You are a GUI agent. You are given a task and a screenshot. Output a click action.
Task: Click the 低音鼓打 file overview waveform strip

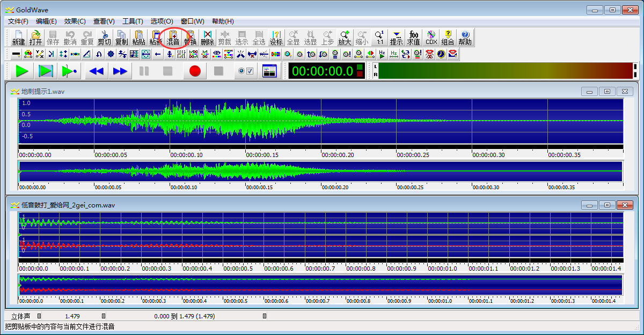click(320, 284)
